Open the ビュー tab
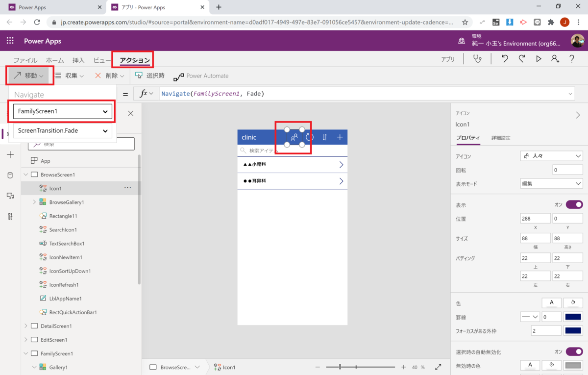588x375 pixels. [102, 60]
